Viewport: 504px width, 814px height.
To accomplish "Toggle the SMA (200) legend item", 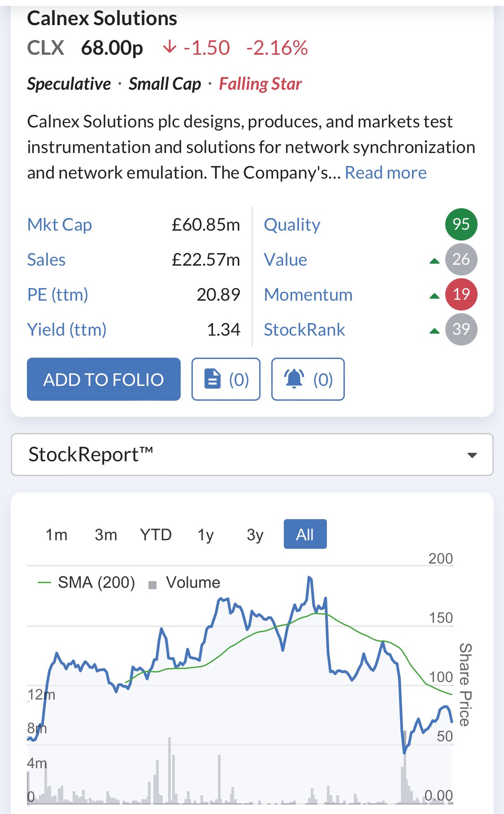I will coord(86,582).
